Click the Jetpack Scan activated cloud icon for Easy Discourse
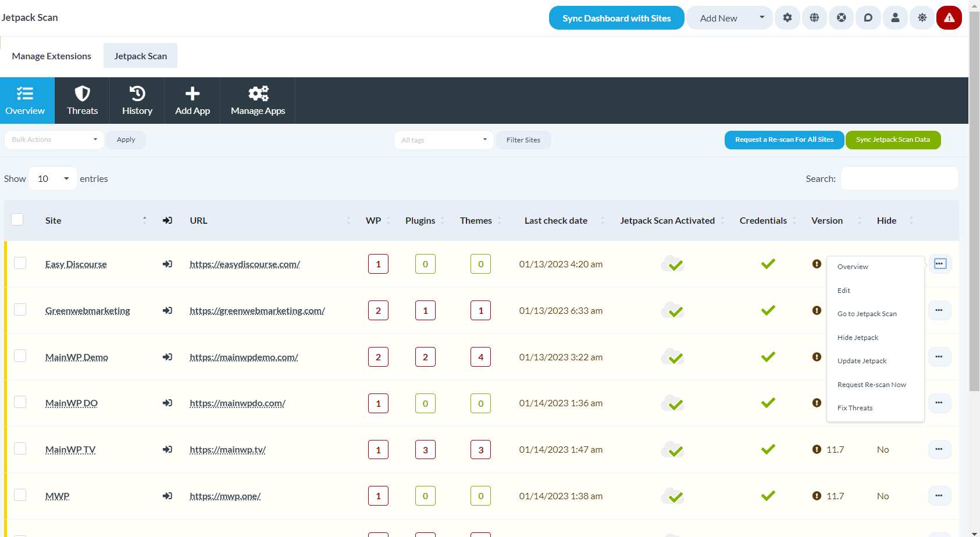Viewport: 980px width, 537px height. pos(672,264)
